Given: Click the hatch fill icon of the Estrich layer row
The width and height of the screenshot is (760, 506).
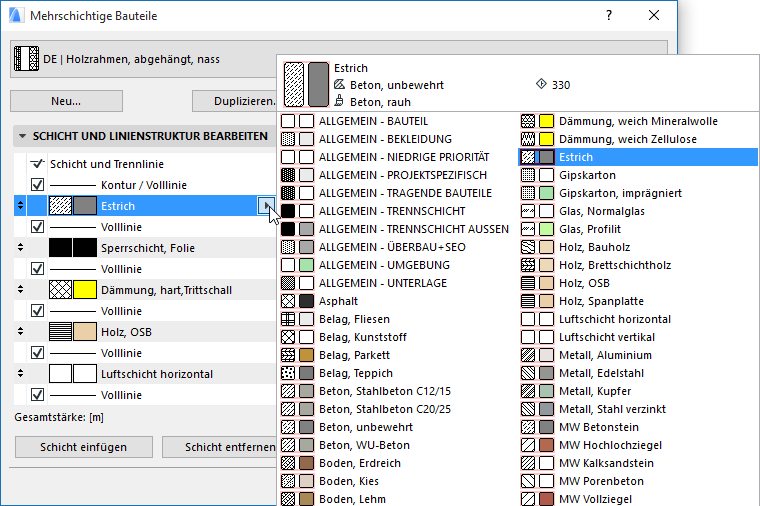Looking at the screenshot, I should pyautogui.click(x=61, y=206).
